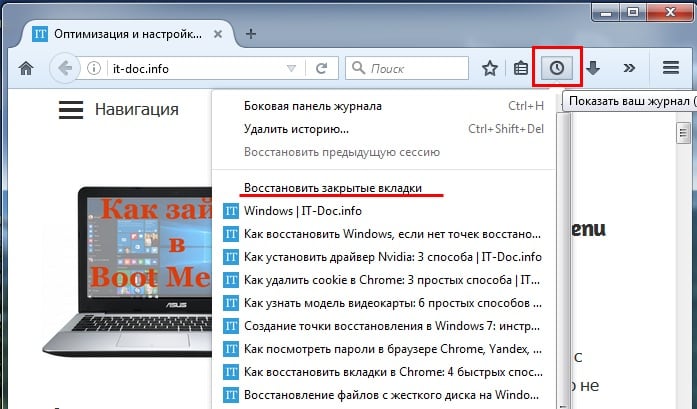Open a new tab with the plus button

pos(251,34)
